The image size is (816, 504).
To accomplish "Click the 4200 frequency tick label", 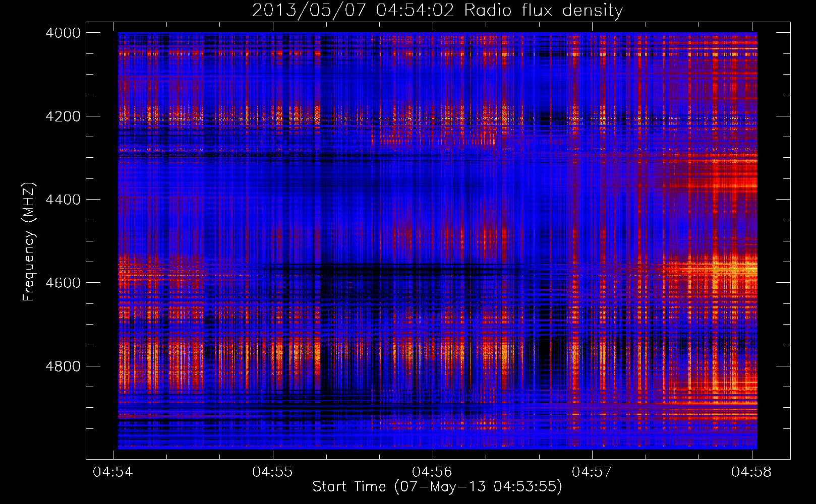I will click(x=63, y=116).
